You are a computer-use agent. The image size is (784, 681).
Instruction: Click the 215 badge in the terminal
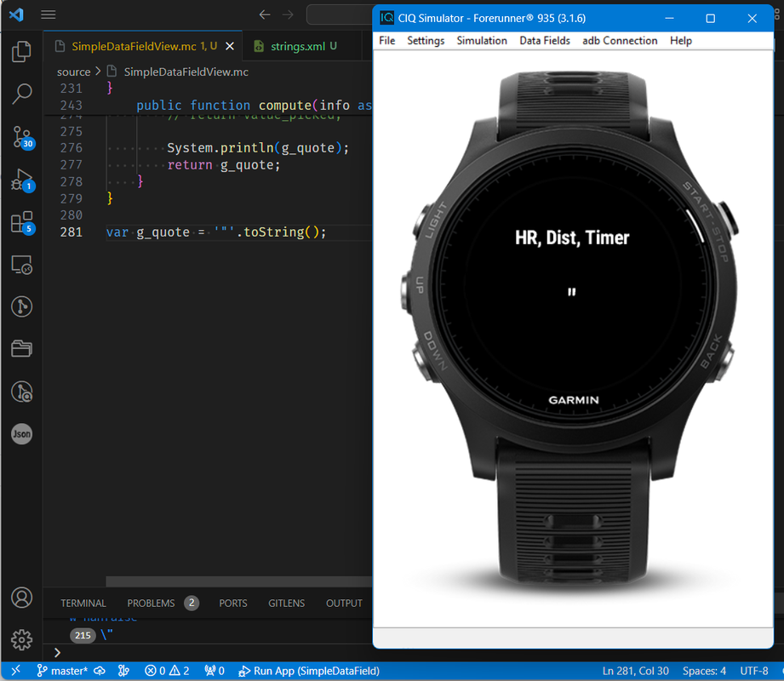click(83, 636)
